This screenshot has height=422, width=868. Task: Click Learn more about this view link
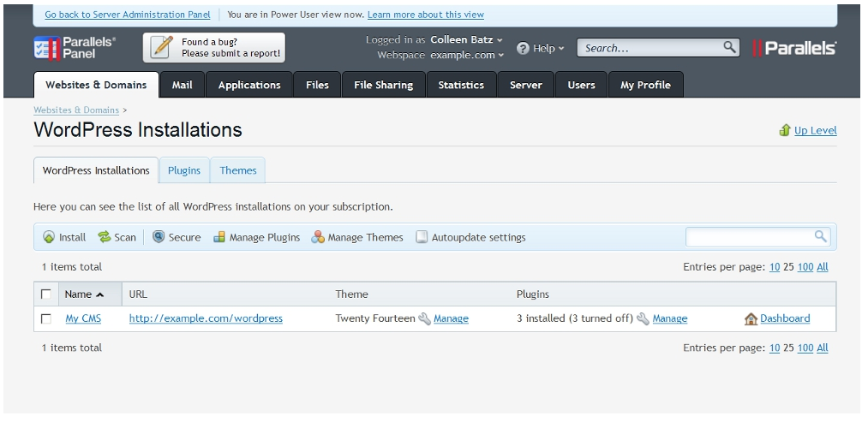tap(426, 15)
